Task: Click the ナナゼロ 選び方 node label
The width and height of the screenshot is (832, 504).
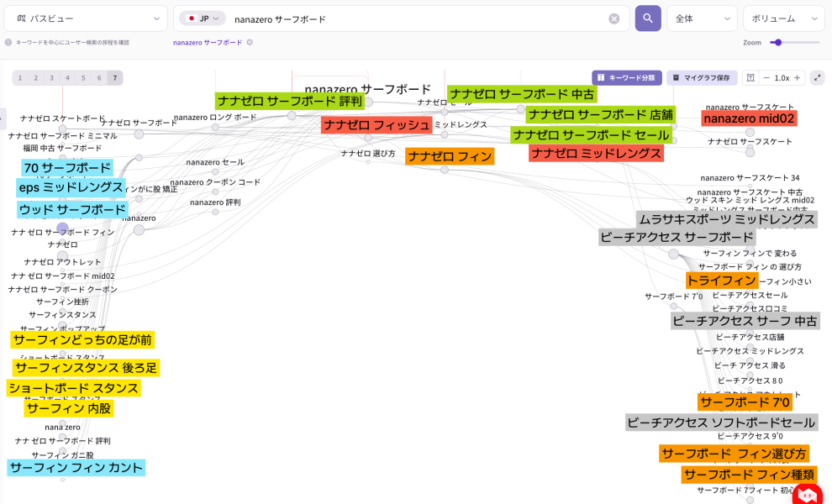Action: (x=368, y=154)
